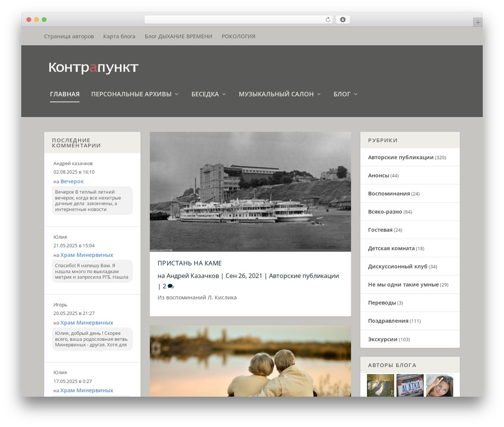Click comment date 20.05.2025 в 21:27
504x427 pixels.
(x=74, y=314)
